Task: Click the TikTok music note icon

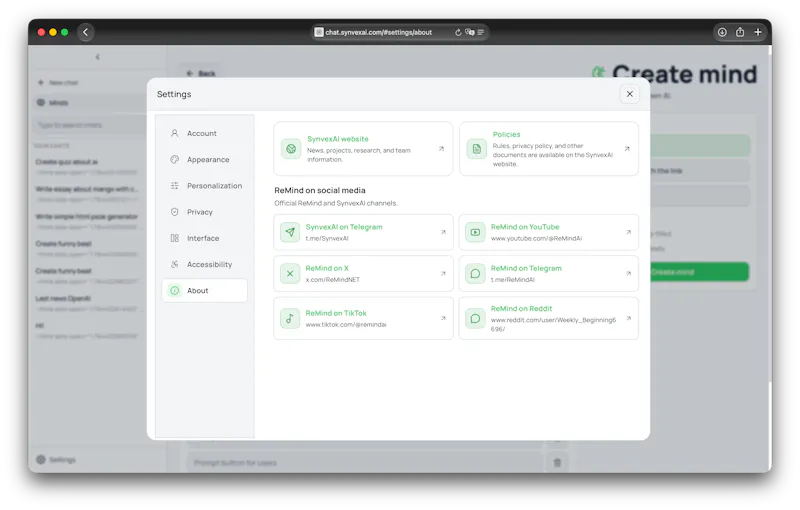Action: (290, 318)
